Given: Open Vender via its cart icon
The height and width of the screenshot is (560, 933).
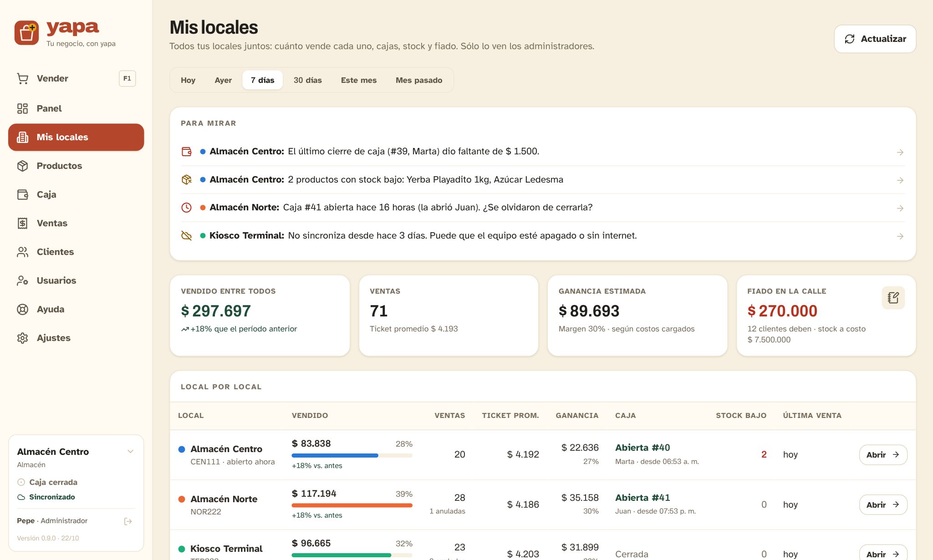Looking at the screenshot, I should point(23,79).
